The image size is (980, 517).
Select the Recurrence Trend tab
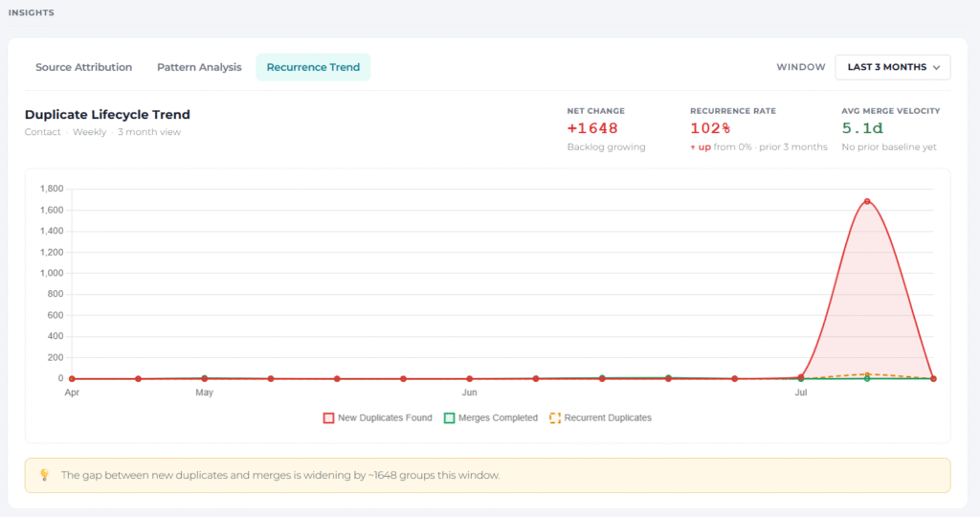point(313,67)
